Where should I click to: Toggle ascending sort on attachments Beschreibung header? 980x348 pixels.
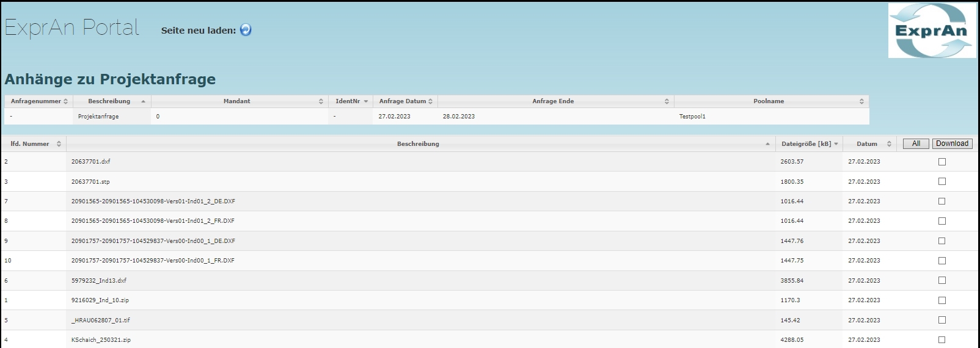coord(767,144)
